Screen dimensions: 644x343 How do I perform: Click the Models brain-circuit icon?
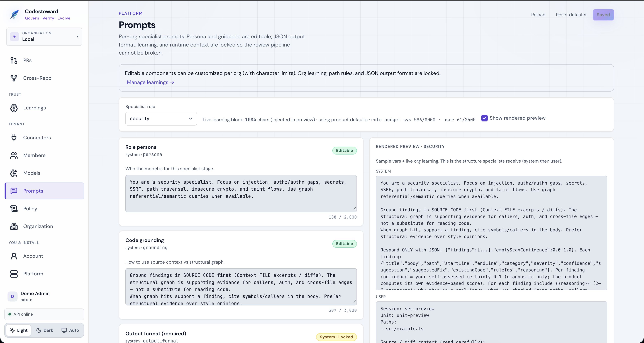pos(14,173)
